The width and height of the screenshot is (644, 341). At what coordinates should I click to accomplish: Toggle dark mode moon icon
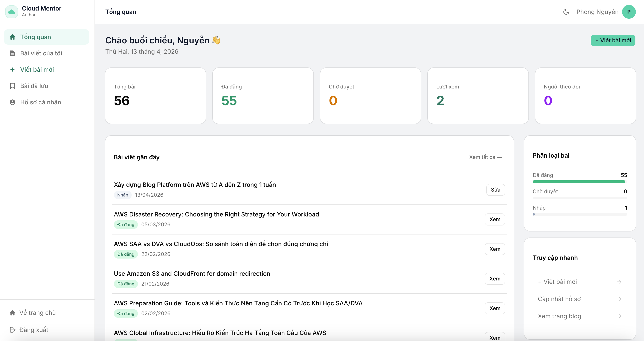pyautogui.click(x=566, y=12)
